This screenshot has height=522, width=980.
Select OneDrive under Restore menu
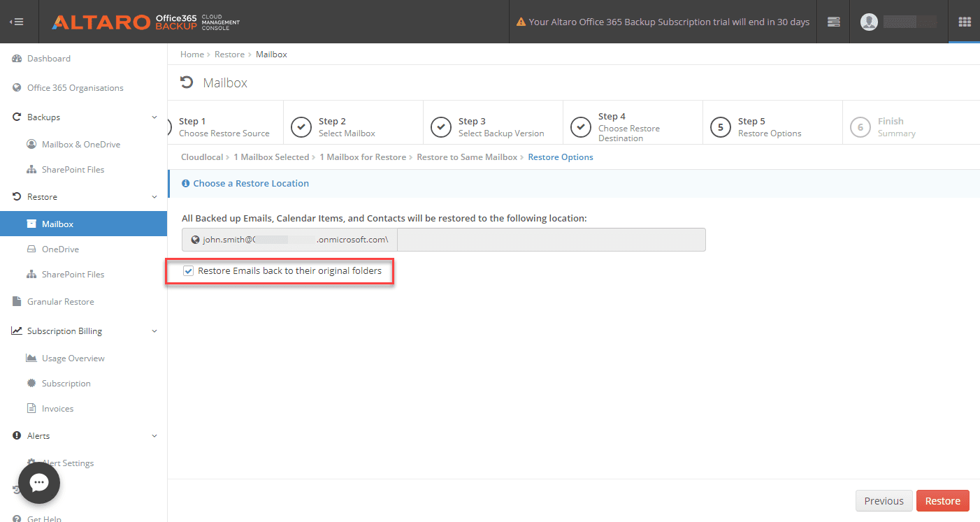coord(60,249)
